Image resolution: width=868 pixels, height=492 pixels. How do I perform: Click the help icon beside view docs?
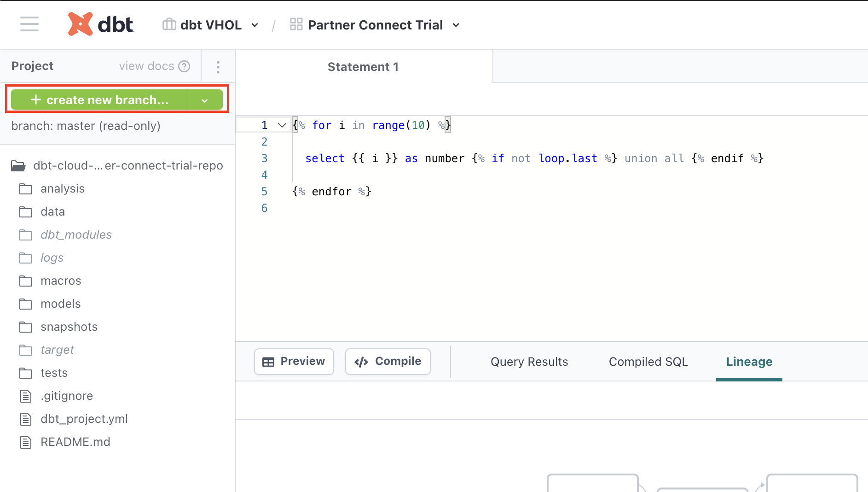pyautogui.click(x=184, y=66)
